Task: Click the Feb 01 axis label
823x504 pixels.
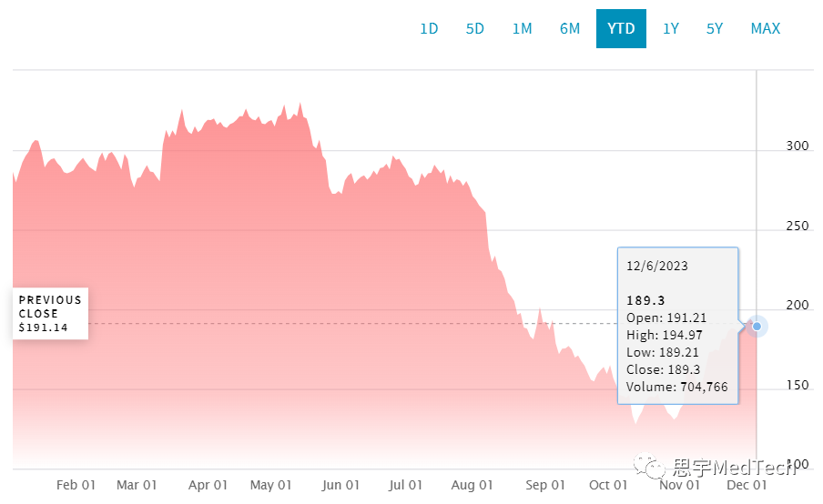Action: click(x=76, y=485)
